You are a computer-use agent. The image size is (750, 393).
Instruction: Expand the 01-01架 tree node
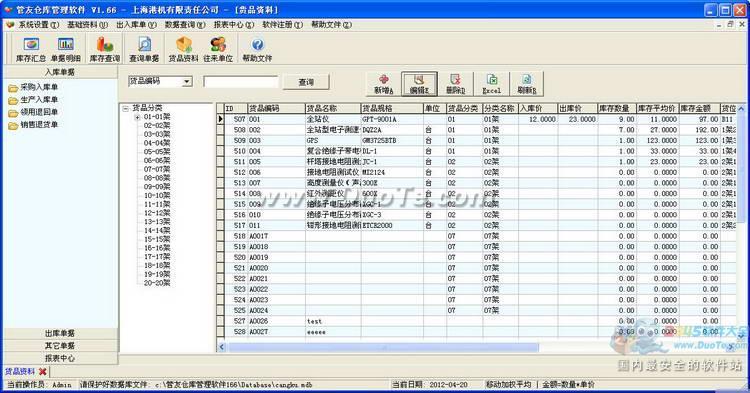[137, 117]
